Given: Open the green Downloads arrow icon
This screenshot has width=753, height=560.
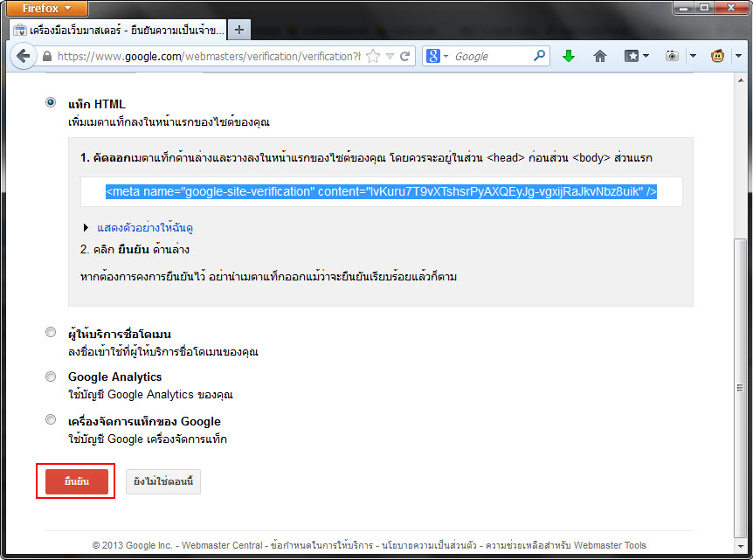Looking at the screenshot, I should click(x=569, y=56).
